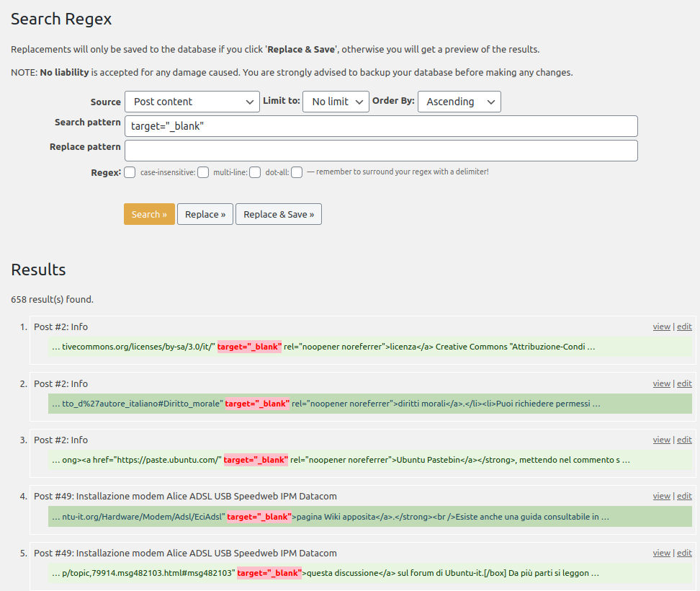Tick the case-insensitive checkbox
The height and width of the screenshot is (591, 700).
(x=203, y=172)
